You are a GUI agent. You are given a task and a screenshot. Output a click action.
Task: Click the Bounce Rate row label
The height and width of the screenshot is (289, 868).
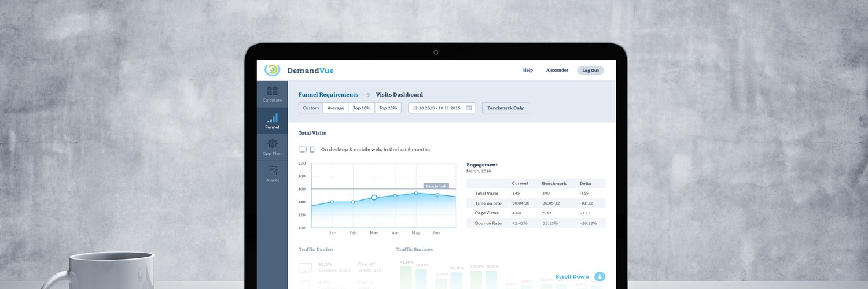point(488,223)
